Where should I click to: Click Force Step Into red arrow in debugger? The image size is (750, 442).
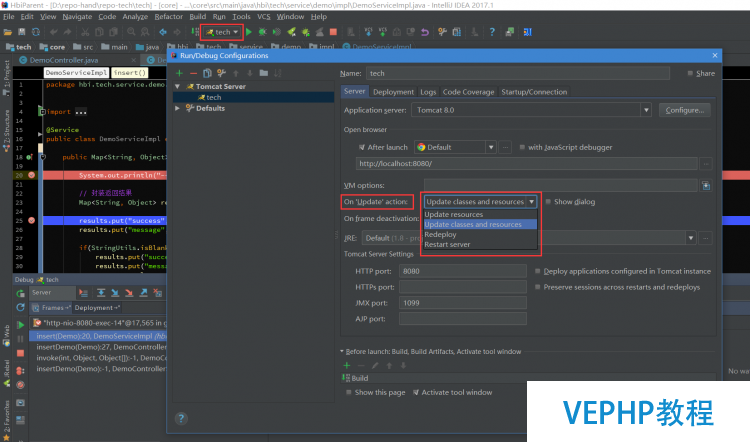(x=129, y=293)
